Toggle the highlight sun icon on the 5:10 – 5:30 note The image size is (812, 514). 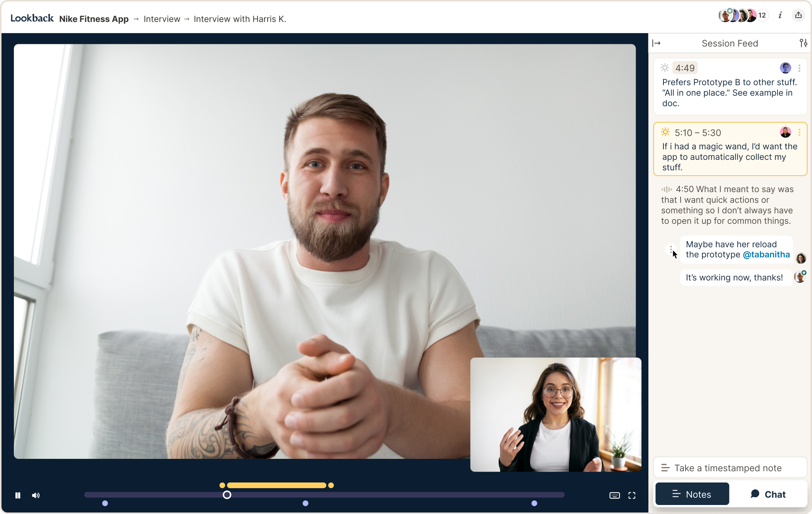[665, 132]
